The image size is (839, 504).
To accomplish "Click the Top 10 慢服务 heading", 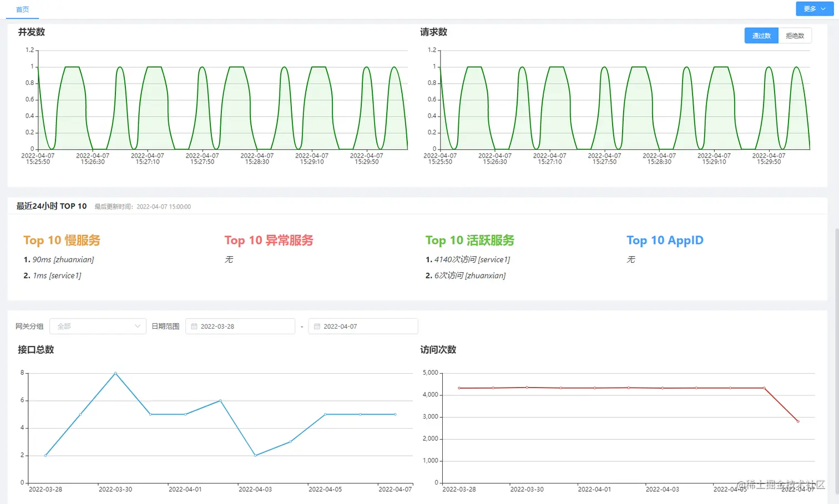I will [x=62, y=240].
